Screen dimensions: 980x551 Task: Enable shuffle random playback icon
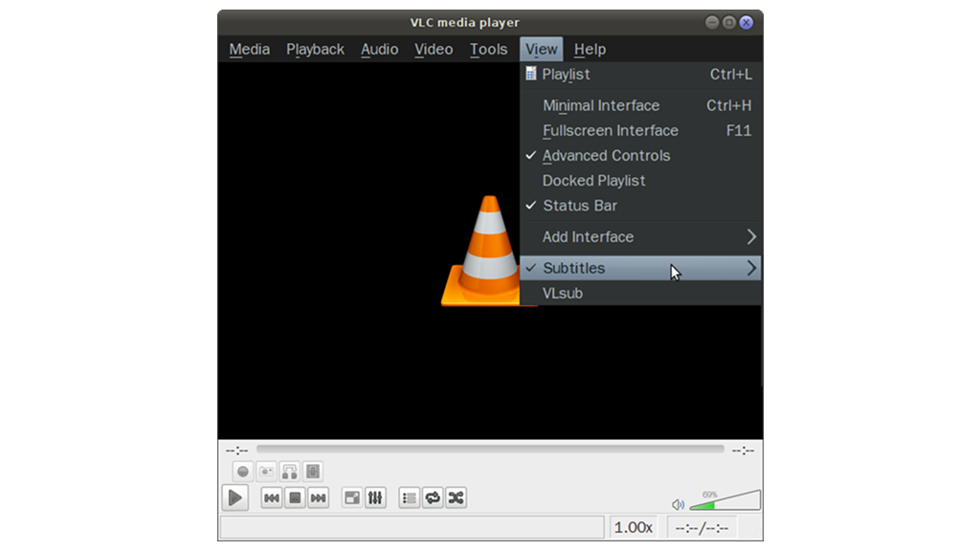pyautogui.click(x=457, y=497)
